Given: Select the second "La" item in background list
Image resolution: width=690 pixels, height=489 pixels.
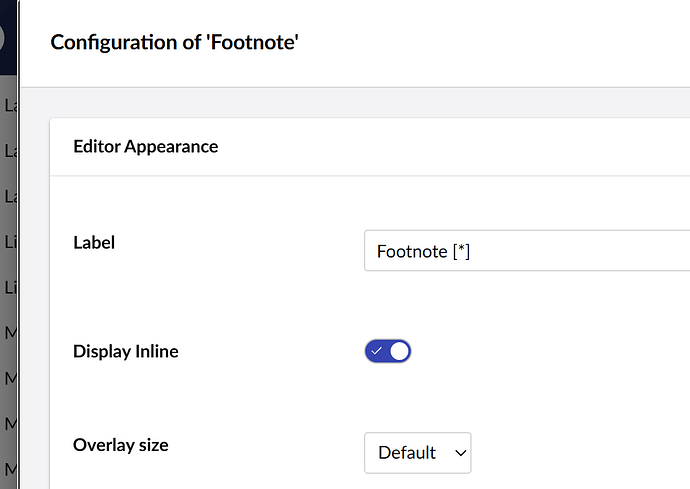Looking at the screenshot, I should [x=10, y=150].
